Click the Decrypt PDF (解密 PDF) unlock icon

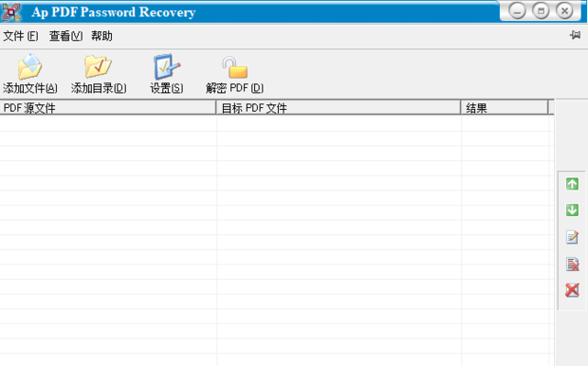pos(235,66)
